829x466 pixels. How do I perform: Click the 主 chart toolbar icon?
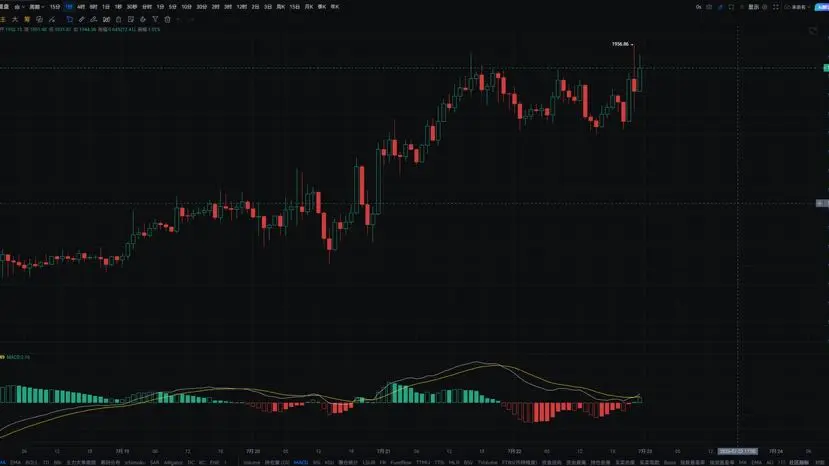tap(3, 19)
